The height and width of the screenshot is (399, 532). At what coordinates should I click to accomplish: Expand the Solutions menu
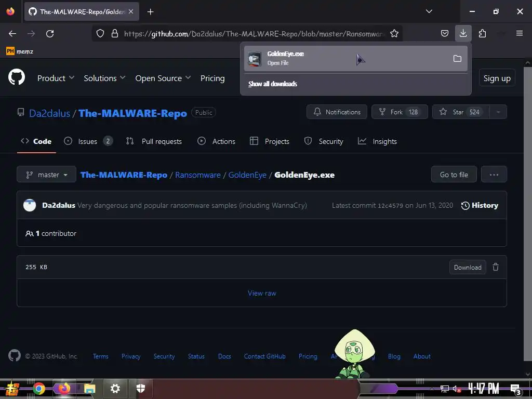(x=104, y=78)
